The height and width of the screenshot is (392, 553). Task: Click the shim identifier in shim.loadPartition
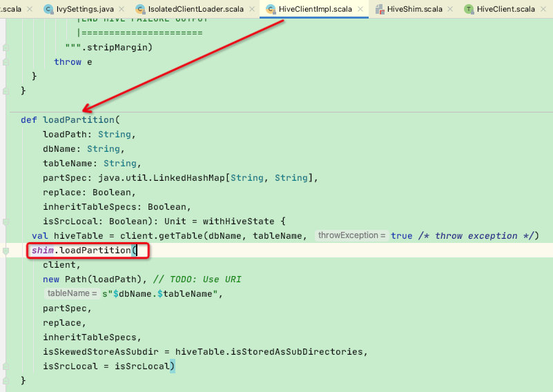[42, 251]
